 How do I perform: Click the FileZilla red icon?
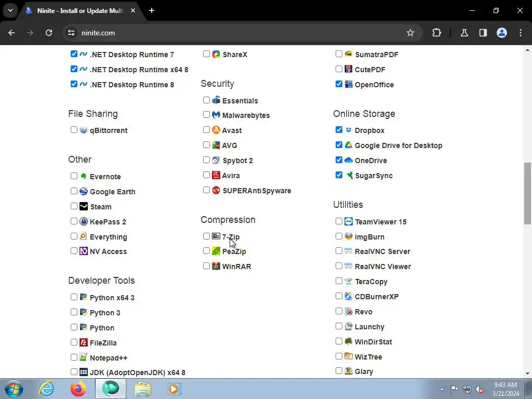pyautogui.click(x=84, y=342)
